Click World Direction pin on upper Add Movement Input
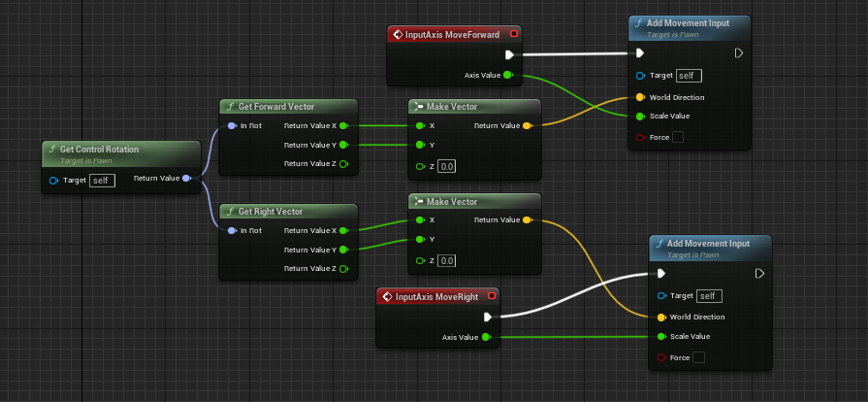The image size is (868, 402). (640, 97)
